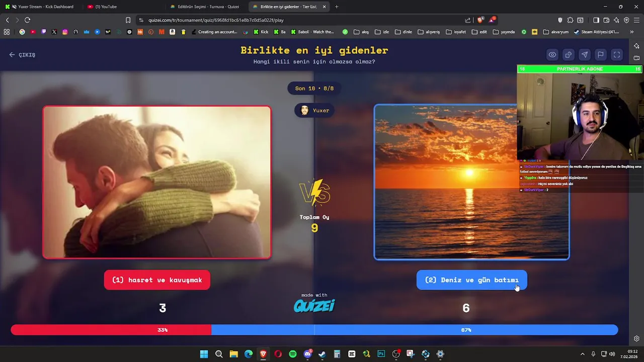Click the copy/link share icon in Quizei header
Image resolution: width=644 pixels, height=362 pixels.
(569, 55)
